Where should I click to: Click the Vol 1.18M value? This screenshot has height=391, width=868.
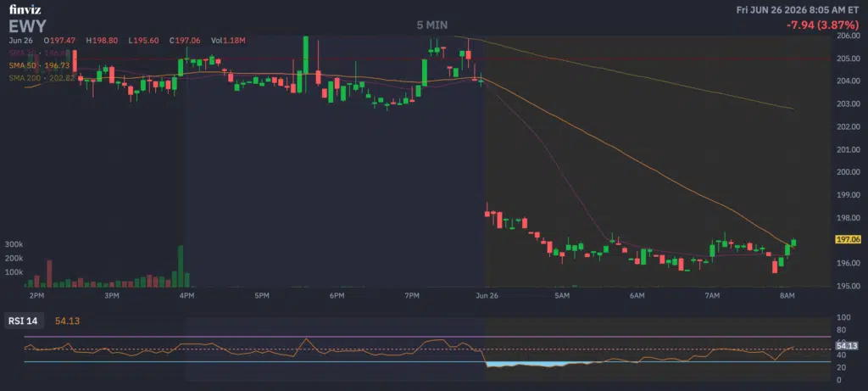[x=227, y=41]
